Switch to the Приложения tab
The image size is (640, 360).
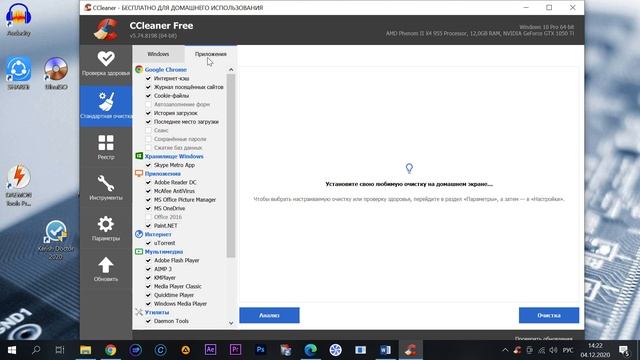(x=211, y=54)
